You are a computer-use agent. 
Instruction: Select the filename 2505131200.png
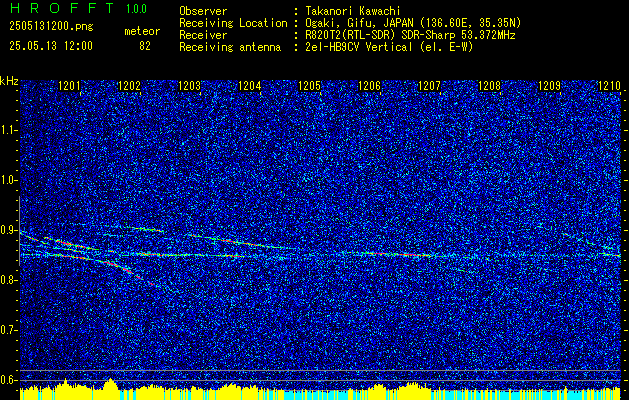click(x=51, y=27)
